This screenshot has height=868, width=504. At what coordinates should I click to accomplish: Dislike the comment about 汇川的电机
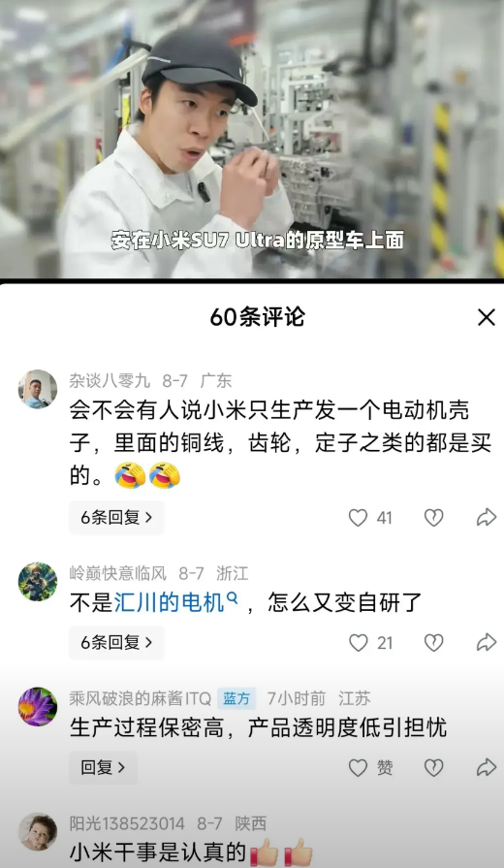(433, 643)
